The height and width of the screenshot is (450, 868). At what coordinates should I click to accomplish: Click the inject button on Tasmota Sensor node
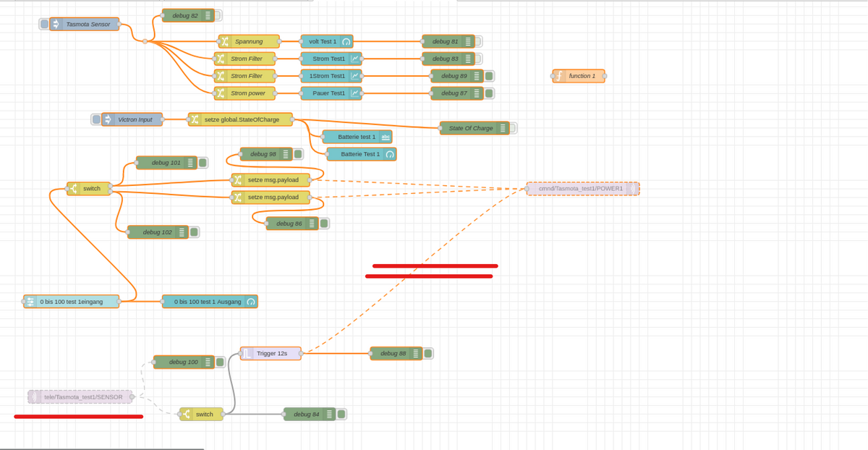click(44, 24)
